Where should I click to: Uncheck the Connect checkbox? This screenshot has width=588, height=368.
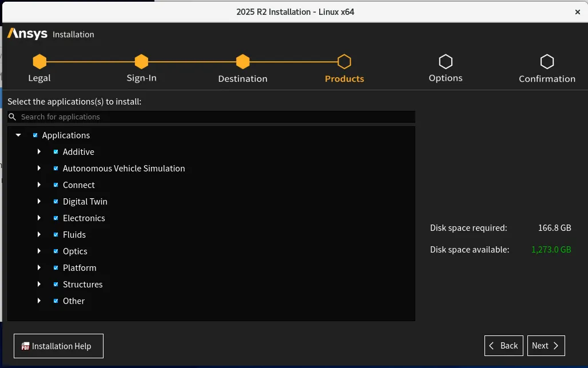(x=56, y=185)
